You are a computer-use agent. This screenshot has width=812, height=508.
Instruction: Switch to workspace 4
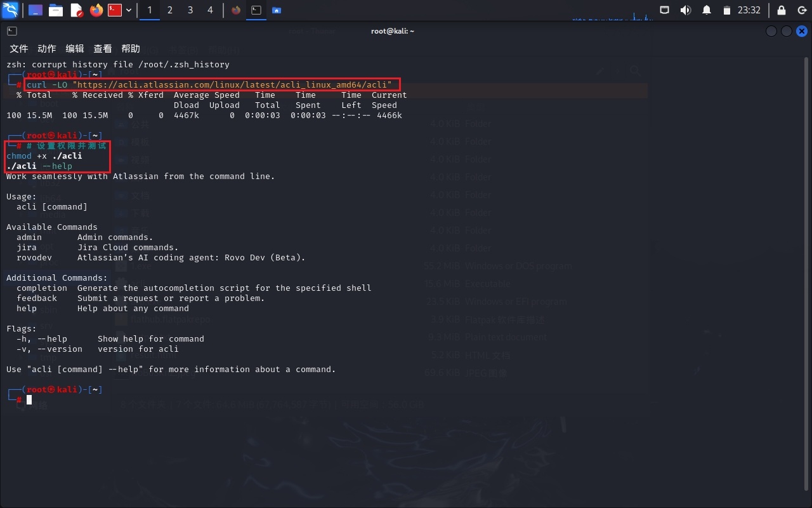point(210,10)
